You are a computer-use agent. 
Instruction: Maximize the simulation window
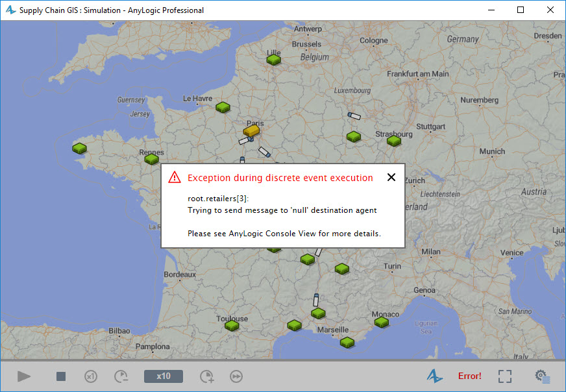pos(521,10)
